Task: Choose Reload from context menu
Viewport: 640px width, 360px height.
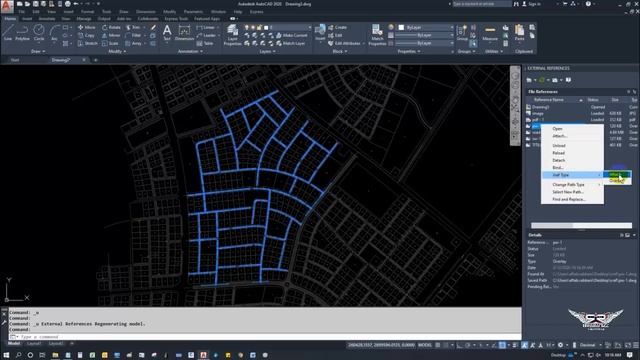Action: (572, 153)
